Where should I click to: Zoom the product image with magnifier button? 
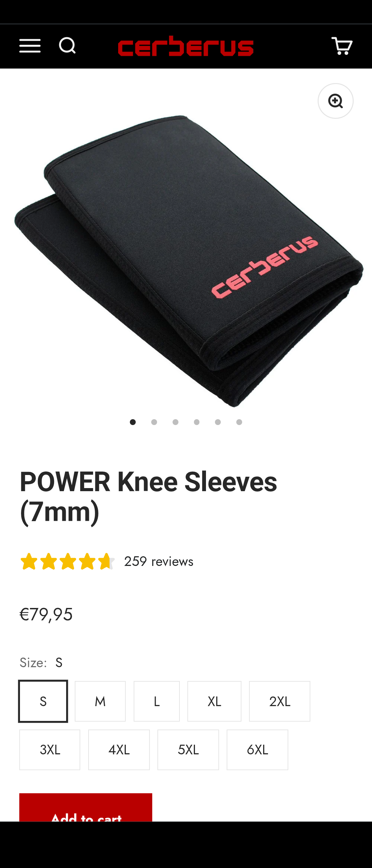pos(335,101)
